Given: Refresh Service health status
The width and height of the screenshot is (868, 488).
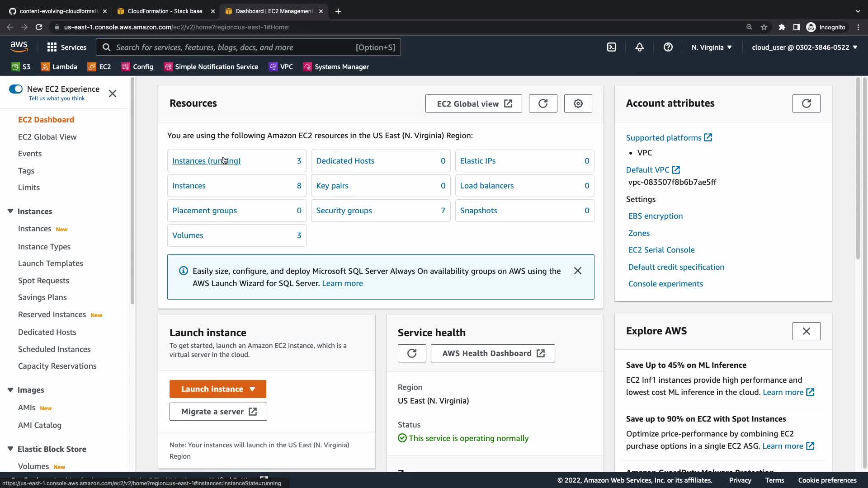Looking at the screenshot, I should click(x=411, y=353).
